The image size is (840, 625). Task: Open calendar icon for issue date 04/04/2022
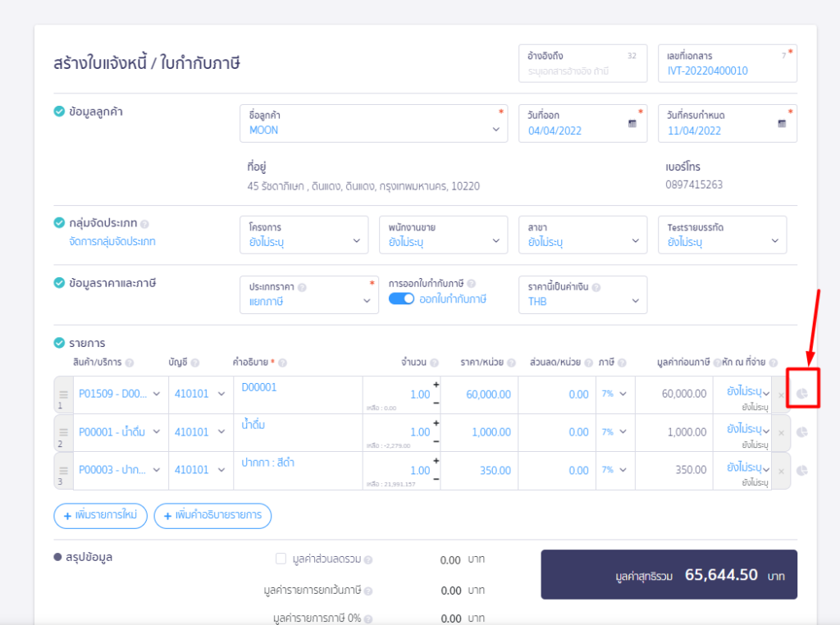coord(632,124)
